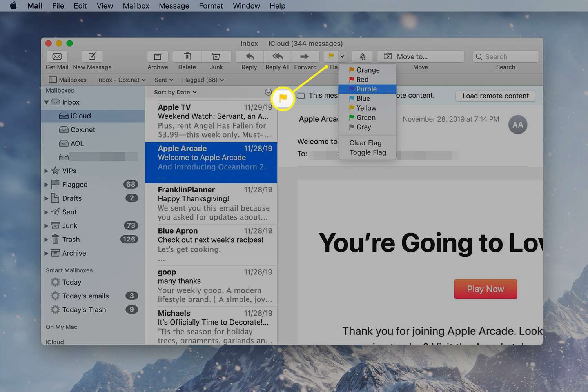
Task: Open the Junk mailbox in sidebar
Action: (x=93, y=226)
